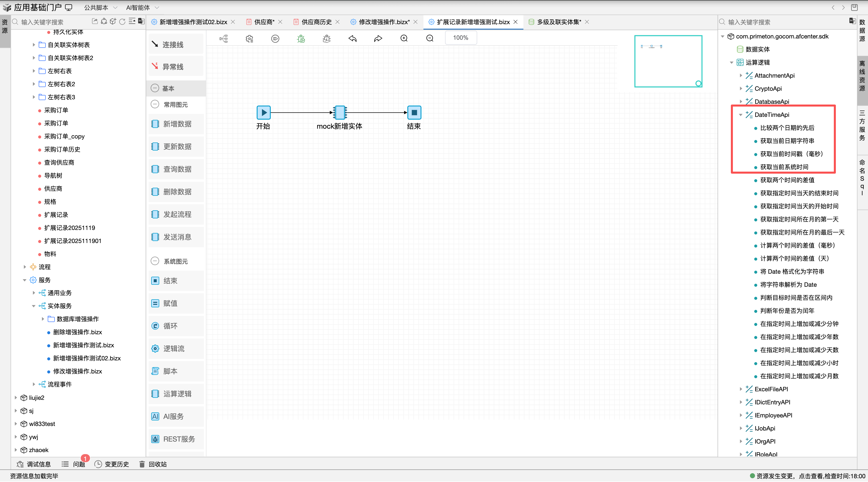The image size is (868, 482).
Task: Click the zoom out magnifier icon
Action: [430, 38]
